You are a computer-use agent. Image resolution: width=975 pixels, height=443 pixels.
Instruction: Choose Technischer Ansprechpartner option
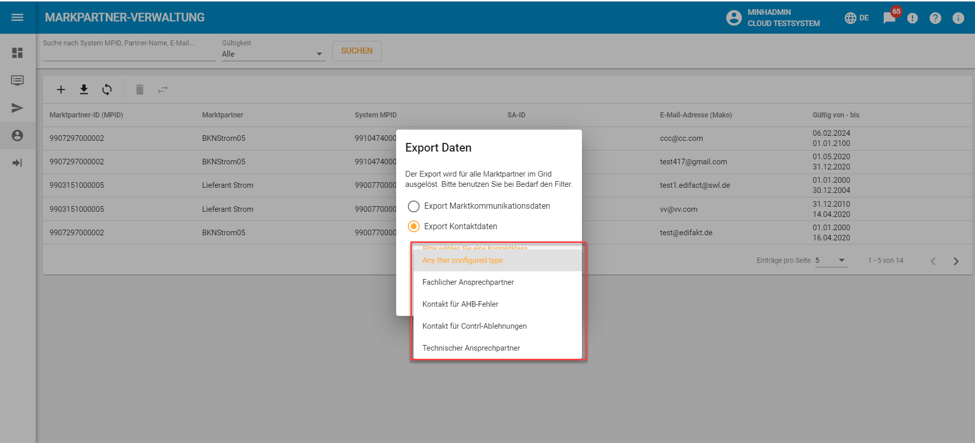[497, 348]
